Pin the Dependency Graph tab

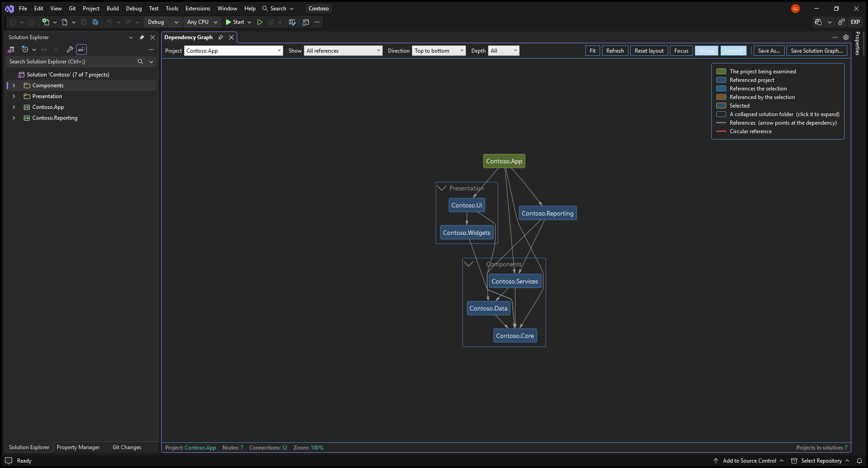click(221, 37)
